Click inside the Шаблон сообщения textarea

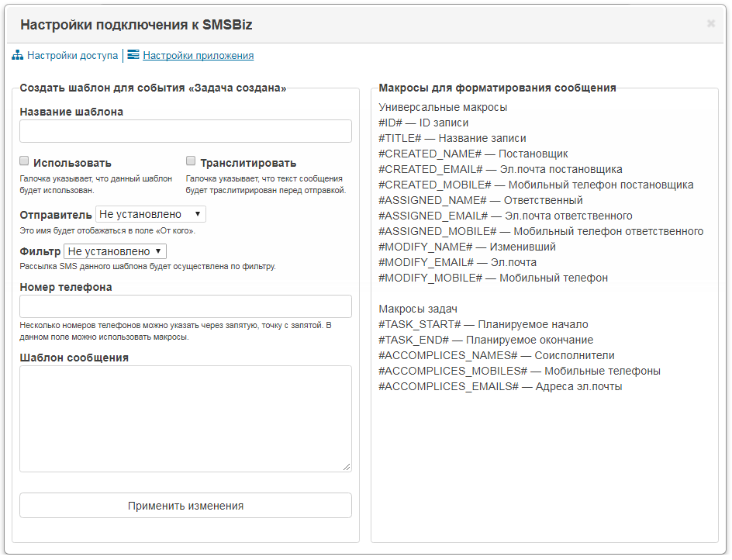185,419
